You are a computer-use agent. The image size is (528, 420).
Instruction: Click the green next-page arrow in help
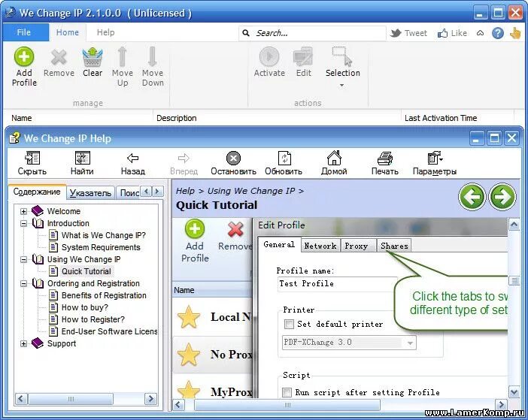tap(502, 197)
